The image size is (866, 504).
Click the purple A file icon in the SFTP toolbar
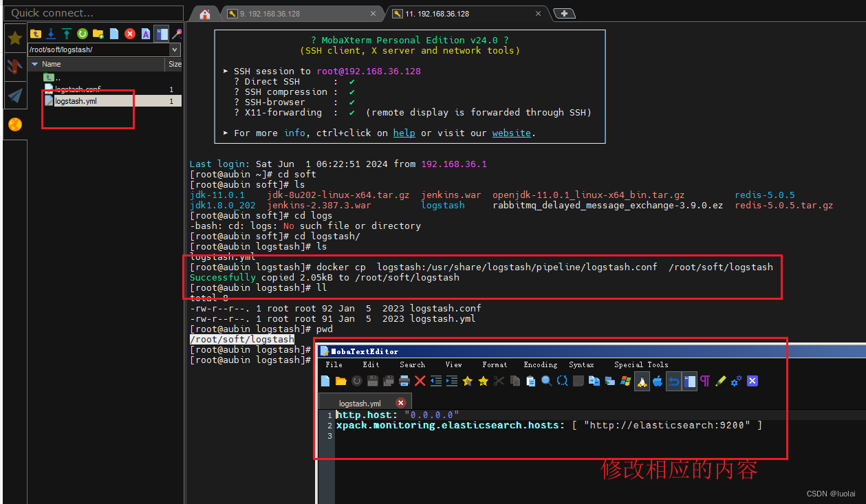(x=146, y=34)
